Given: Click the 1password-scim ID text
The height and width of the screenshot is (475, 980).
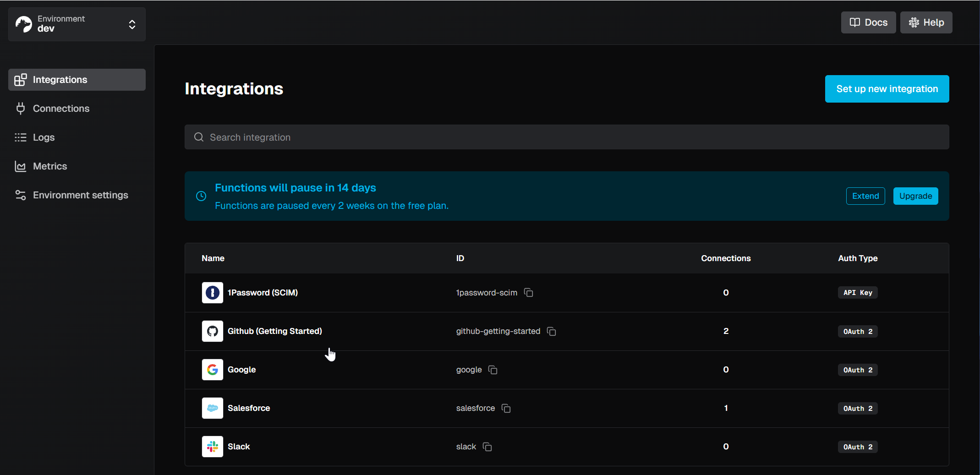Looking at the screenshot, I should click(487, 293).
